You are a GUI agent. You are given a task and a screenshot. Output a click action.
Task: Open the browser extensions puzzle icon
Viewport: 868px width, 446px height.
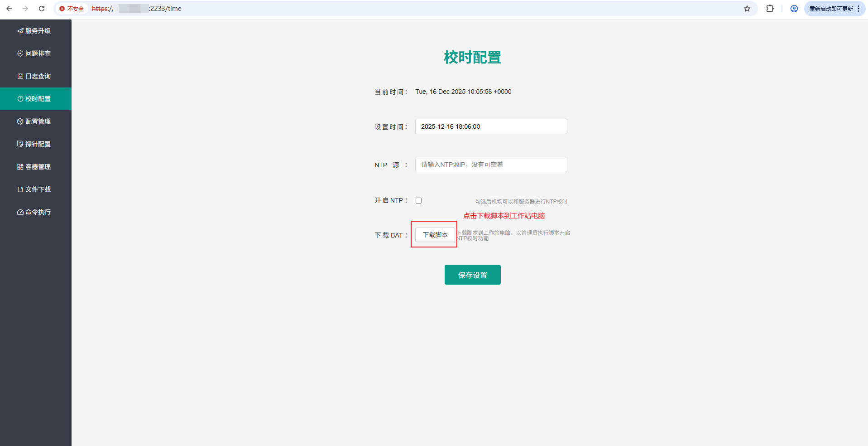tap(770, 9)
